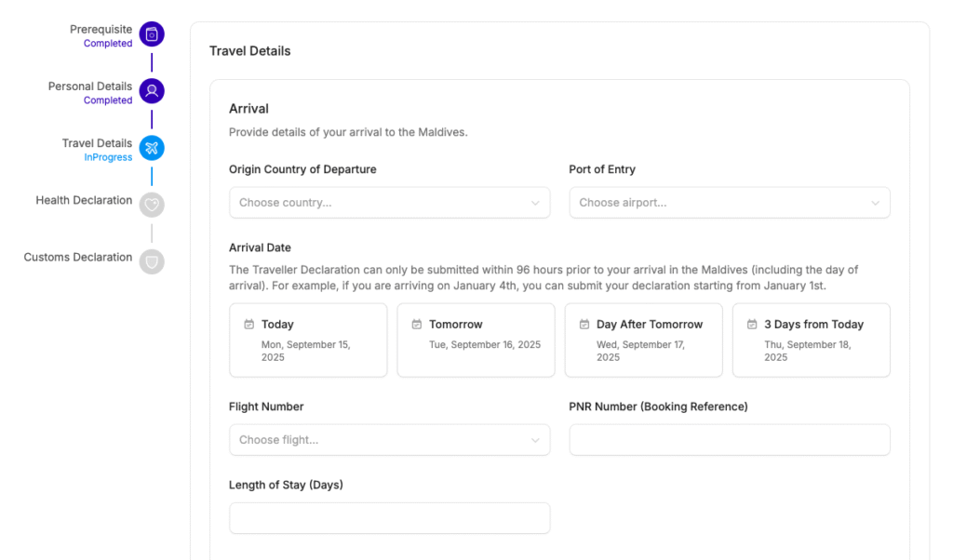Open the Health Declaration step label

click(84, 200)
